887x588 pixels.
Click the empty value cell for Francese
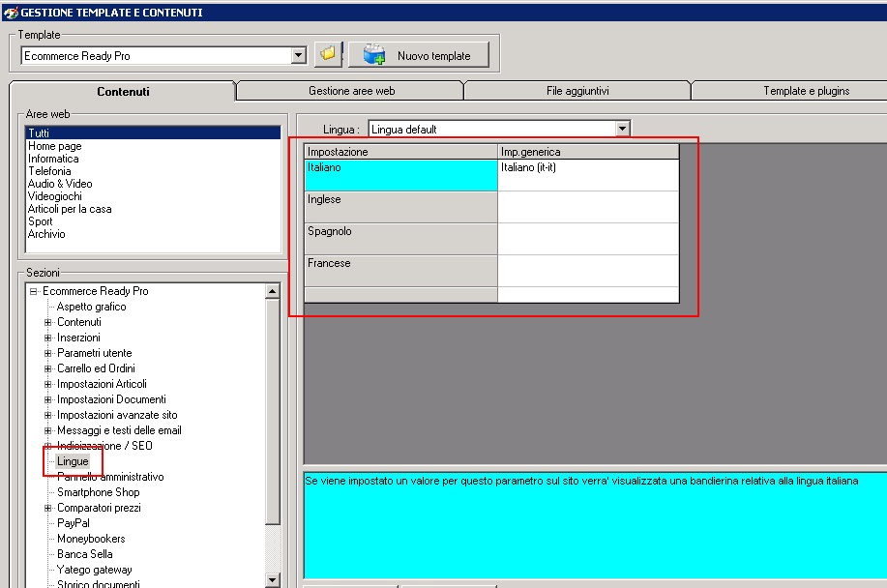588,271
